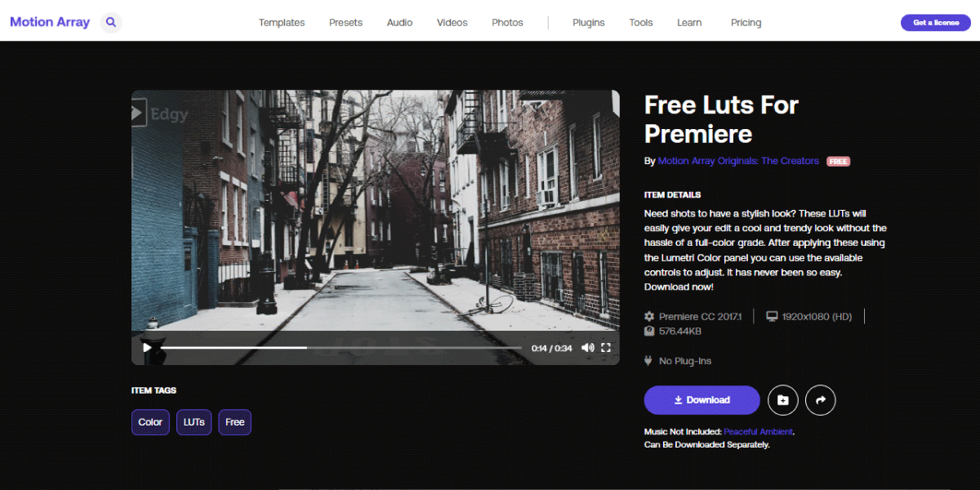Share this item with arrow icon
Screen dimensions: 980x490
pyautogui.click(x=821, y=400)
